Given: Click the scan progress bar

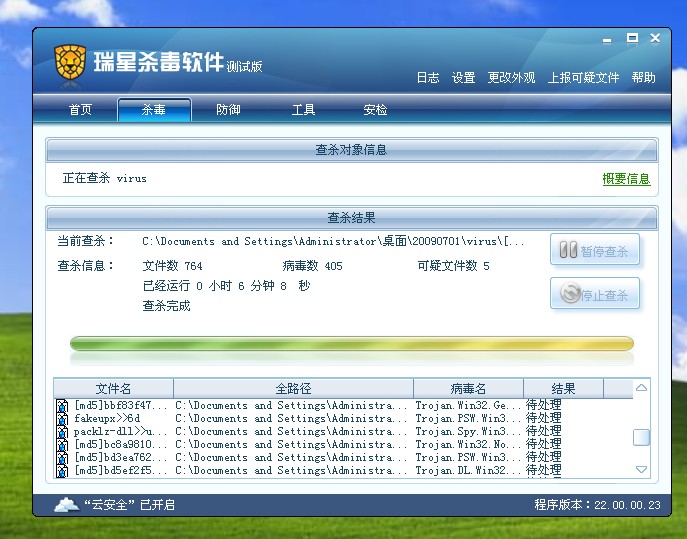Looking at the screenshot, I should pos(352,344).
